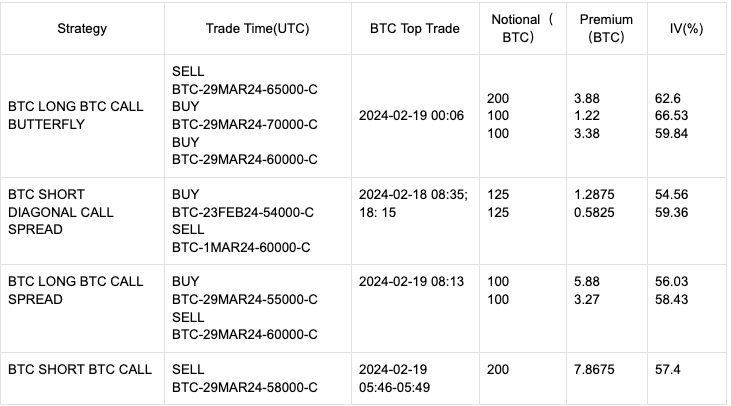Select the BTC SHORT DIAGONAL CALL SPREAD cell
This screenshot has height=406, width=731.
pos(61,211)
